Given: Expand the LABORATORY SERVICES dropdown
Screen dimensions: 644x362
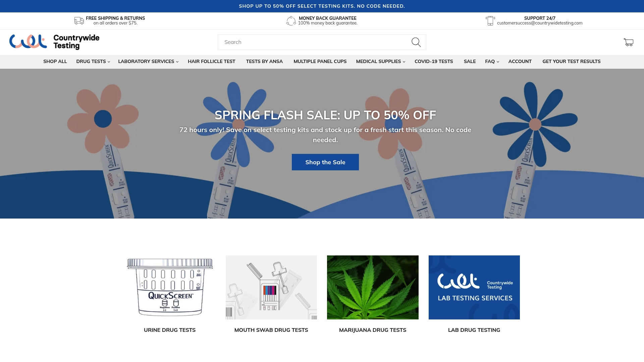Looking at the screenshot, I should tap(148, 61).
